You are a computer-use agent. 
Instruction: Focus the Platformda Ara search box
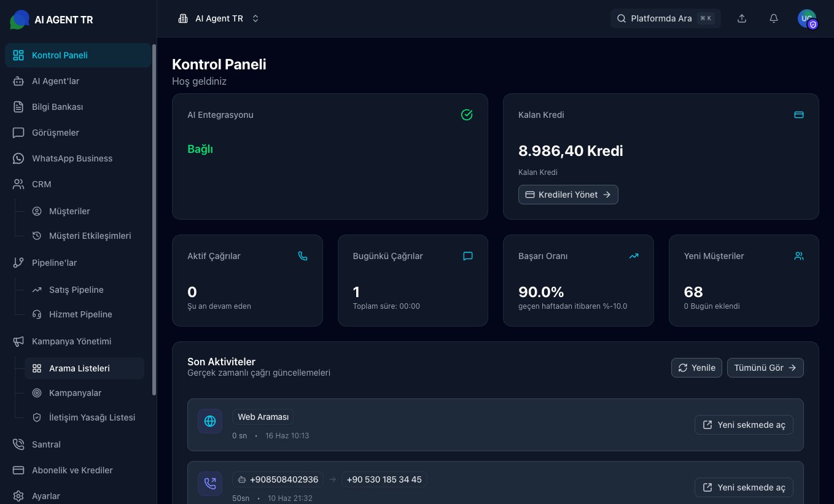click(666, 18)
